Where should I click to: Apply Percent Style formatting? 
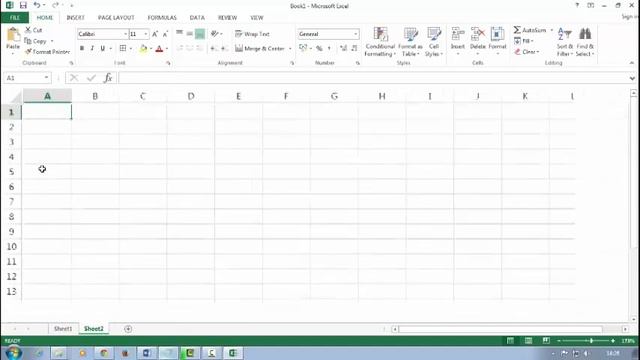tap(319, 49)
